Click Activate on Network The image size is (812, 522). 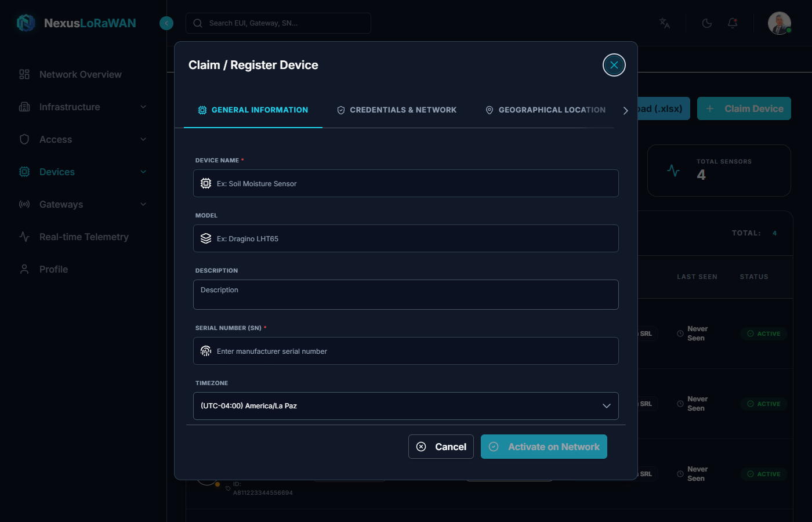pos(544,447)
